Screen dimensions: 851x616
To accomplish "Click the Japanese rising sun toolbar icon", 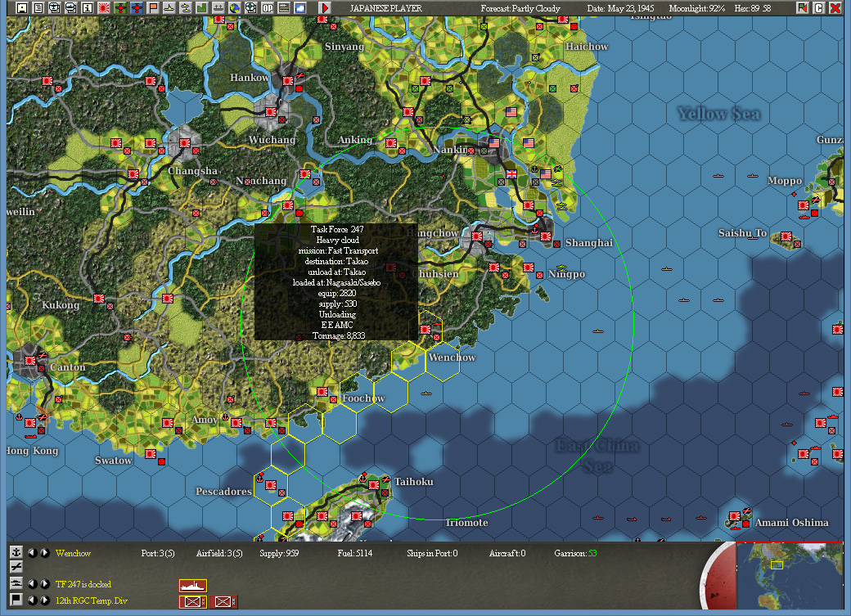I will pos(104,7).
